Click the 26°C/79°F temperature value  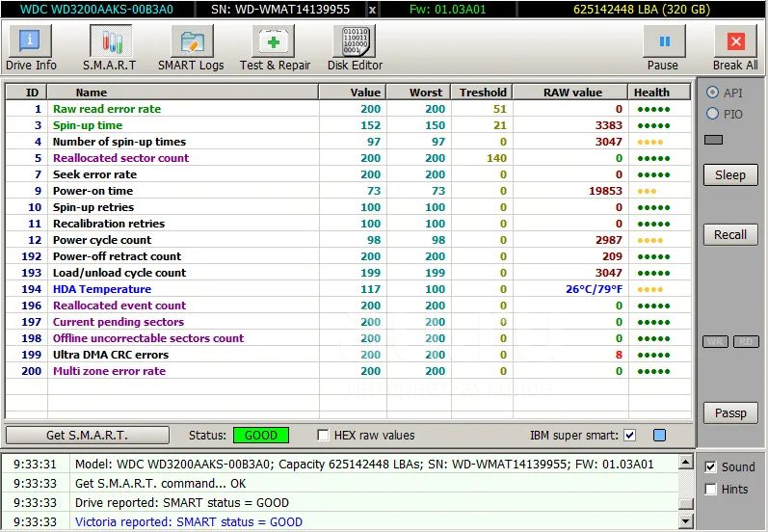click(595, 289)
